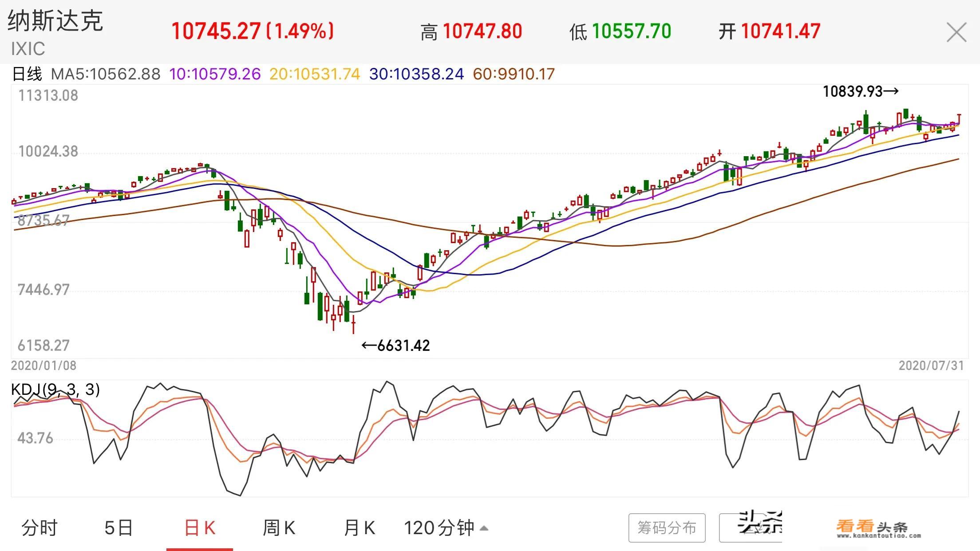Click the current price 10745.27 (1.49%)
Viewport: 980px width, 551px height.
pos(253,31)
